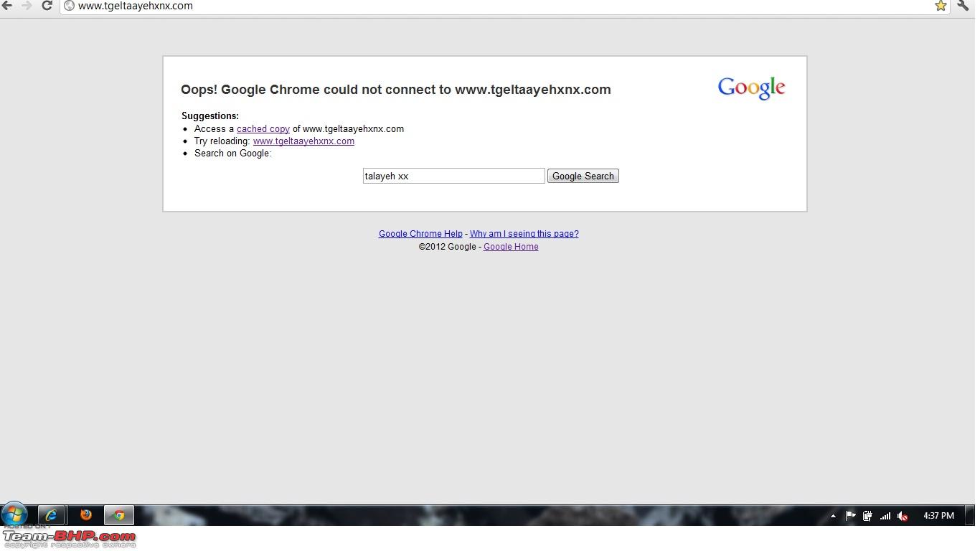Viewport: 980px width, 551px height.
Task: Open the Google Home link
Action: pos(511,247)
